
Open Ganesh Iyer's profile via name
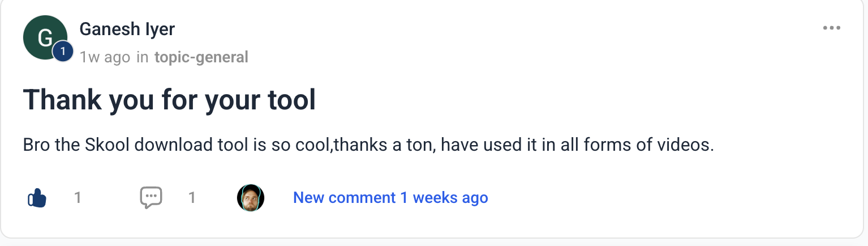point(127,28)
